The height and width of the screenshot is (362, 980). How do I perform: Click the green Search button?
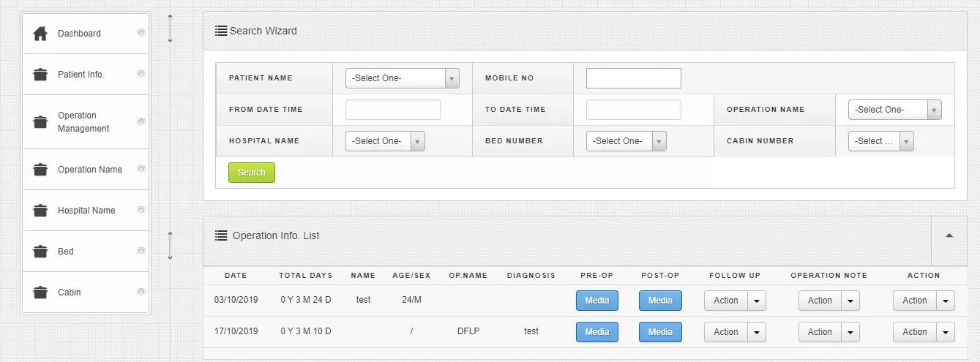point(252,173)
